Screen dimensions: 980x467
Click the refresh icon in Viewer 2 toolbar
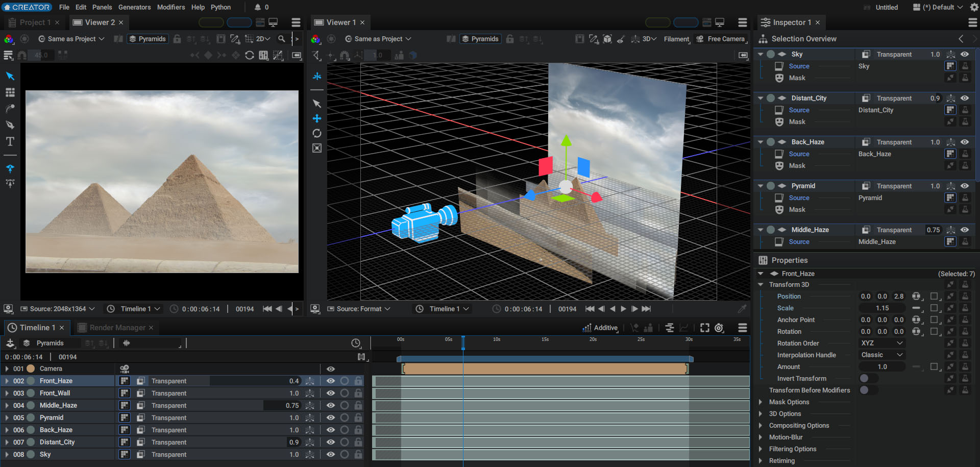pyautogui.click(x=250, y=55)
